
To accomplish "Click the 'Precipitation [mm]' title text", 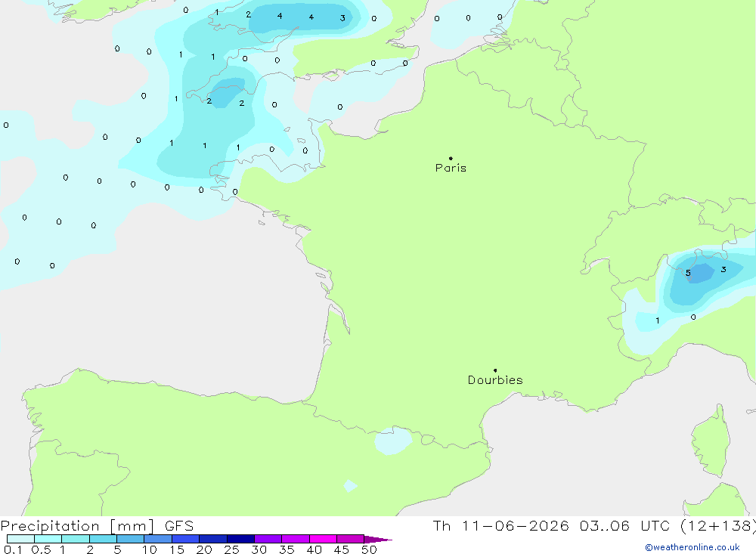I will (77, 526).
